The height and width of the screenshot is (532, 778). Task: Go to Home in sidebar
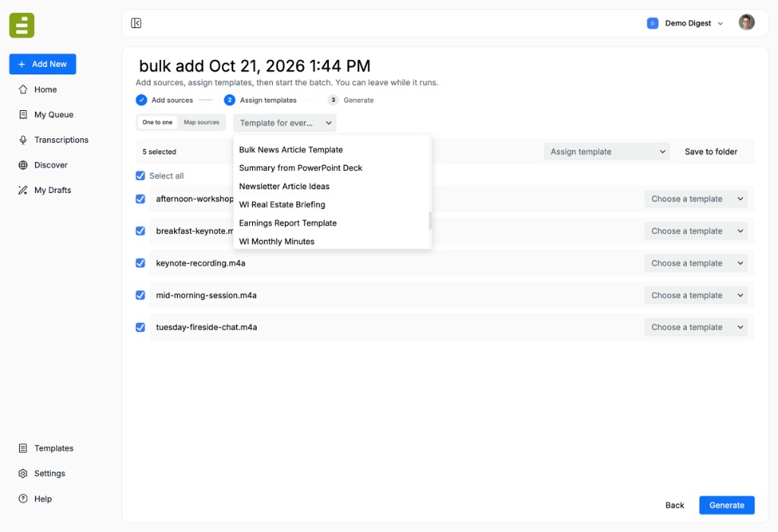click(x=45, y=90)
